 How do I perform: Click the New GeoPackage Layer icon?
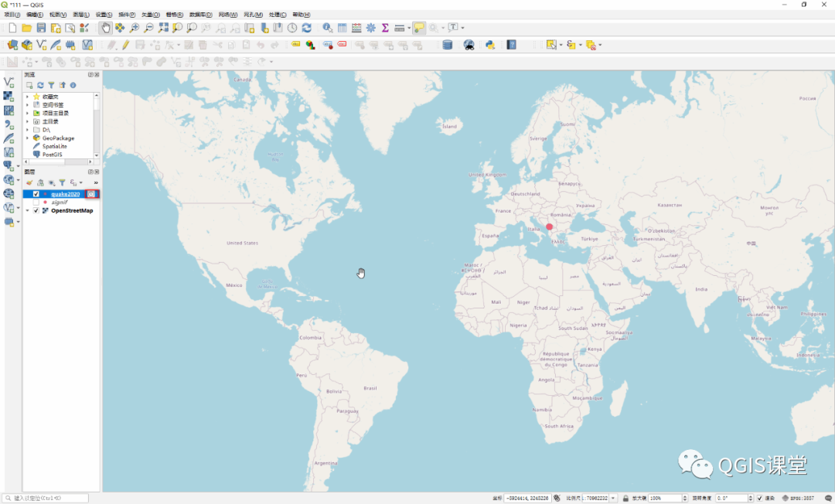pyautogui.click(x=26, y=45)
